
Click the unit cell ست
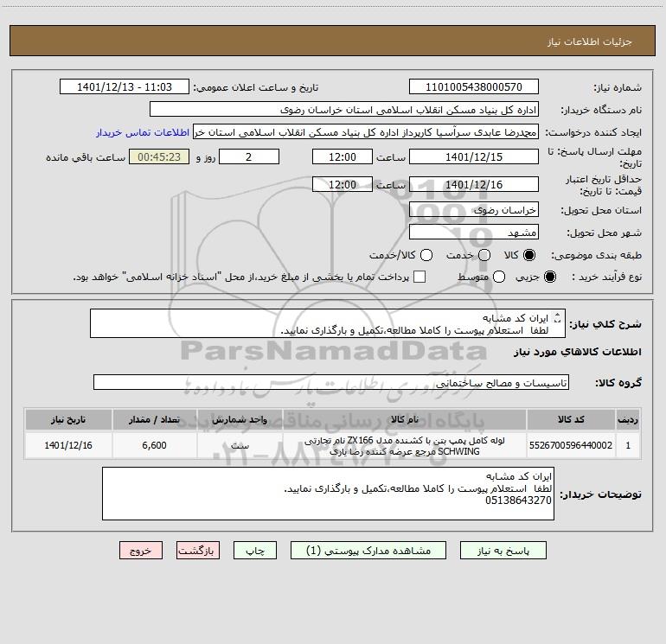pyautogui.click(x=240, y=445)
